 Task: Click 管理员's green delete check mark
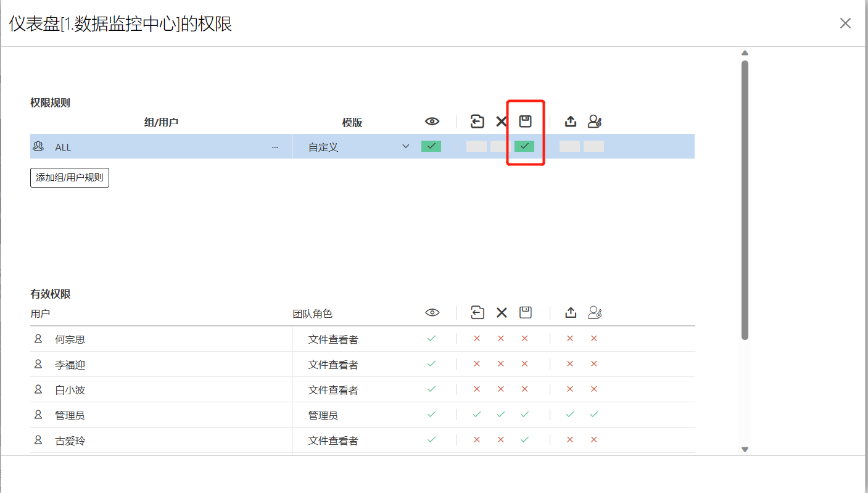[500, 414]
